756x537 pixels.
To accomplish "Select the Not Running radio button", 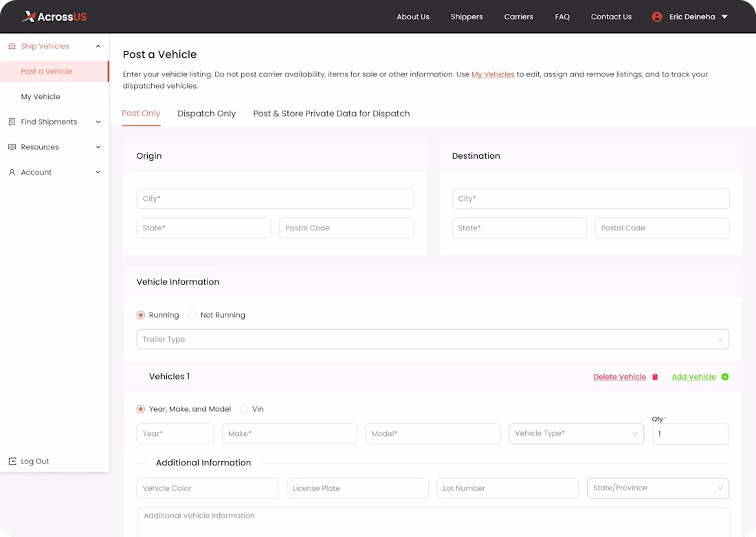I will click(192, 315).
